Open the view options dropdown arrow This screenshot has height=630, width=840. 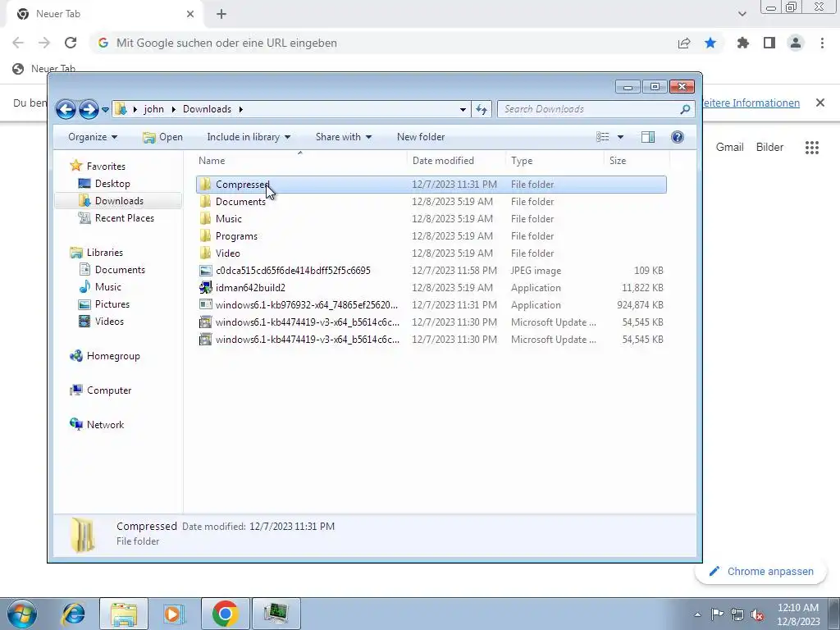pos(620,137)
